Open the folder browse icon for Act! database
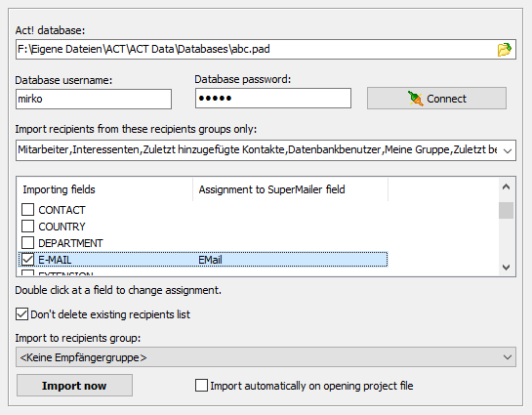 pyautogui.click(x=504, y=50)
